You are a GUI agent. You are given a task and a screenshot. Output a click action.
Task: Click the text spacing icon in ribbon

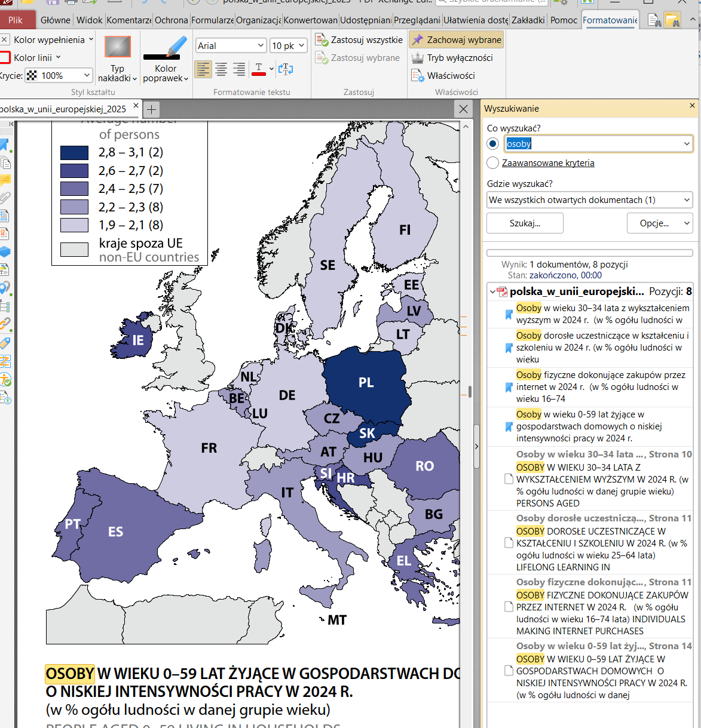point(286,69)
